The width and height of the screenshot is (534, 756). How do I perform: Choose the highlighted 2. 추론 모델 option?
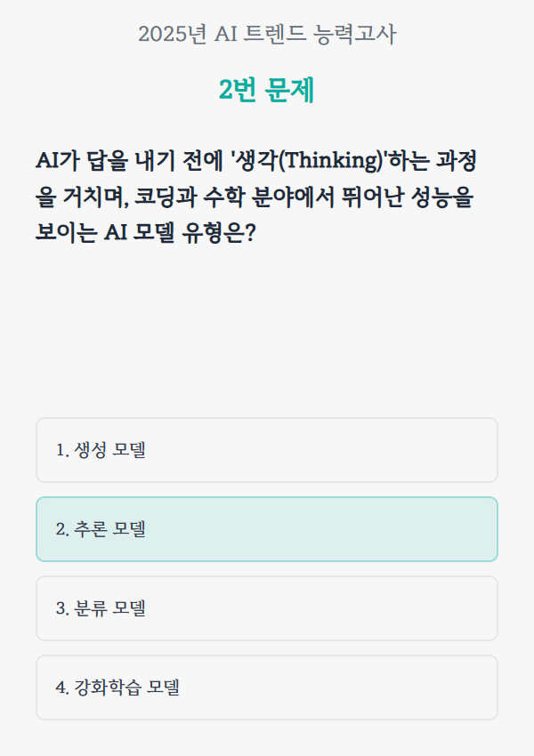(266, 529)
